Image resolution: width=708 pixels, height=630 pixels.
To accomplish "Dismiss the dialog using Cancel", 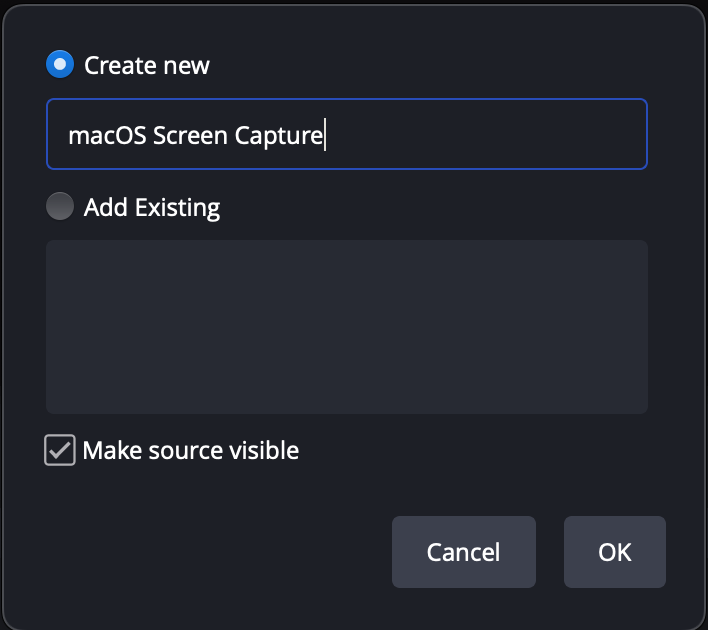I will point(464,552).
